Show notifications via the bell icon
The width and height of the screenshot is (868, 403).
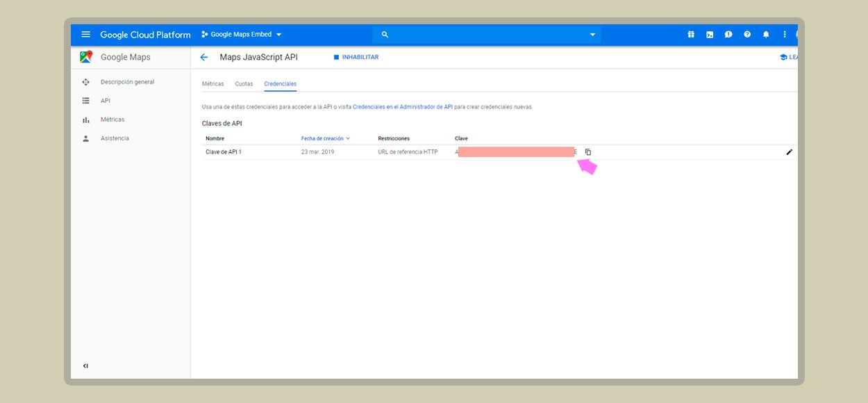click(x=766, y=35)
